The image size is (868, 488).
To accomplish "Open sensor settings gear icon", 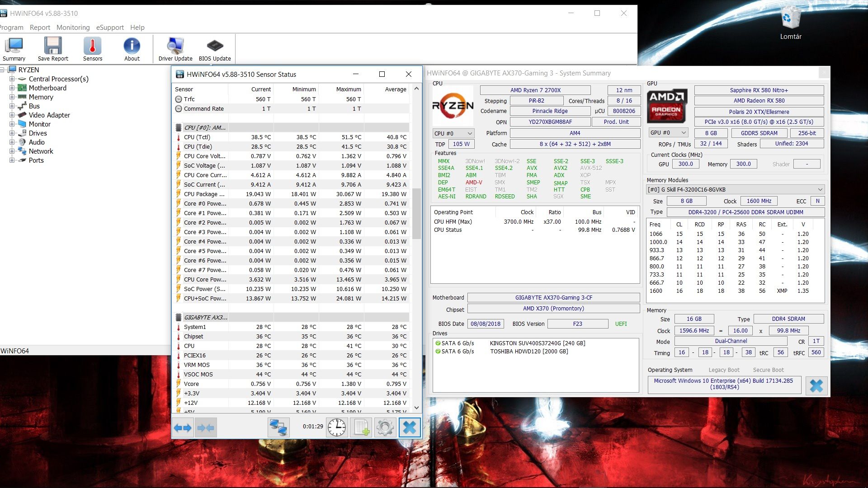I will [x=385, y=427].
